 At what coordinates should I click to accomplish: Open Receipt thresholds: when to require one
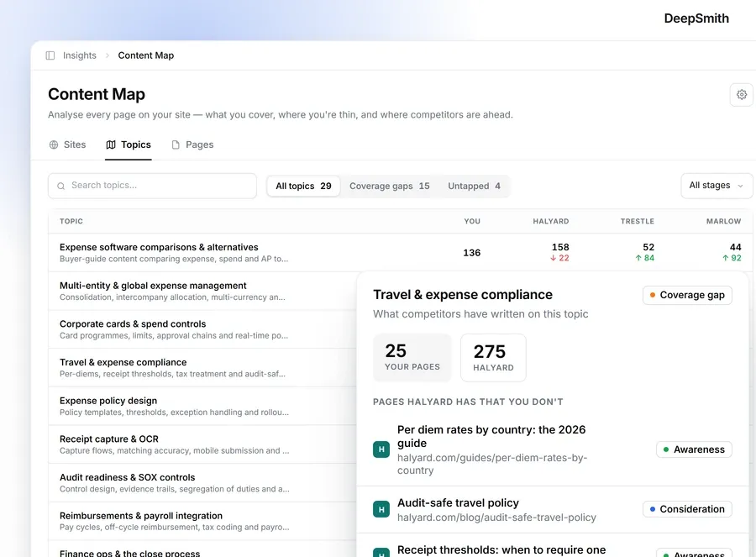[x=501, y=550]
